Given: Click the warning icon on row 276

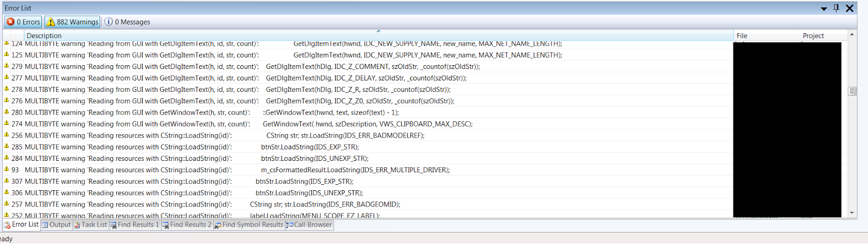Looking at the screenshot, I should pos(7,100).
